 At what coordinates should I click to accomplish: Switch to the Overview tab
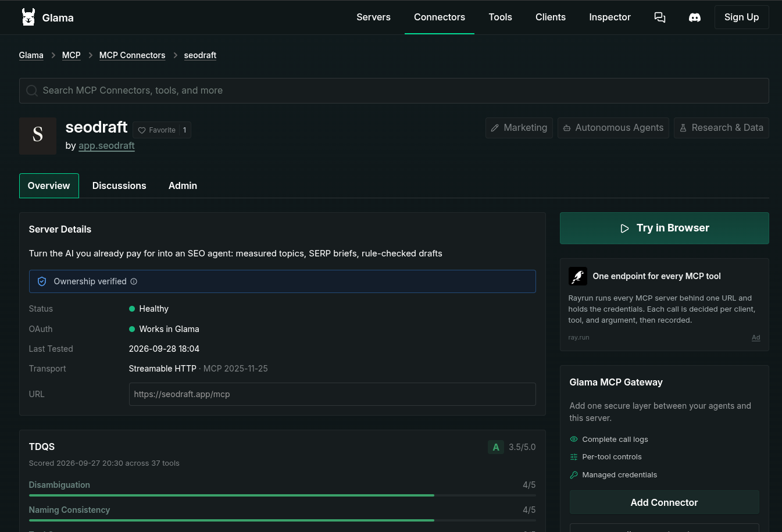[x=49, y=185]
